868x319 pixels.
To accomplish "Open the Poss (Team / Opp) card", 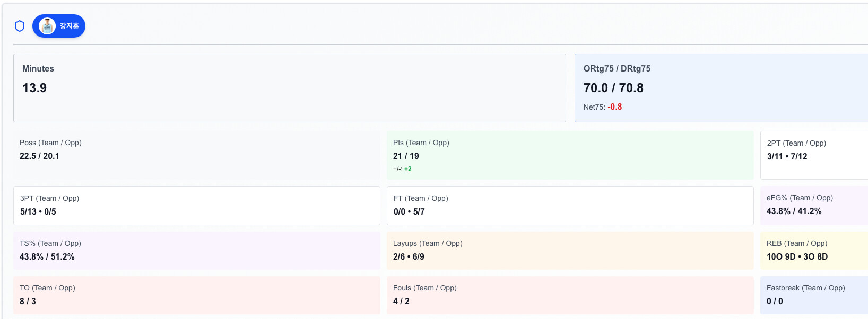I will pos(197,155).
